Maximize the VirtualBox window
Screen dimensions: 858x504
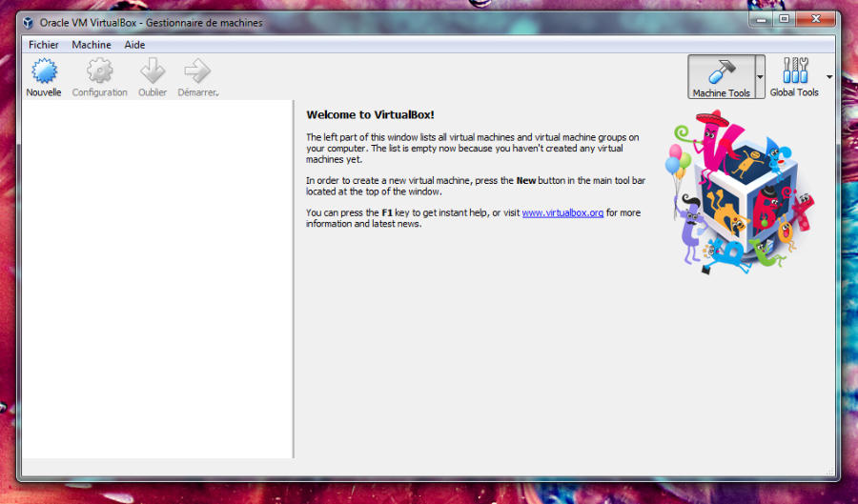[785, 19]
